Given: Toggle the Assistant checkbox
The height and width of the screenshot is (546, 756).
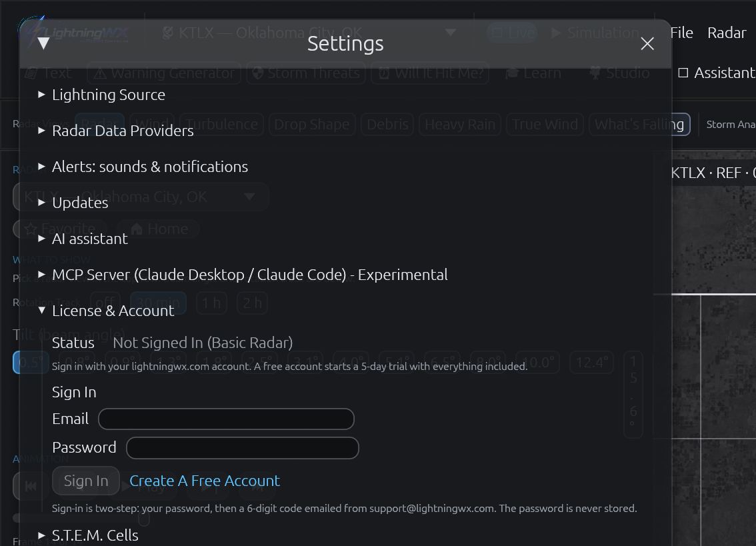Looking at the screenshot, I should 683,73.
